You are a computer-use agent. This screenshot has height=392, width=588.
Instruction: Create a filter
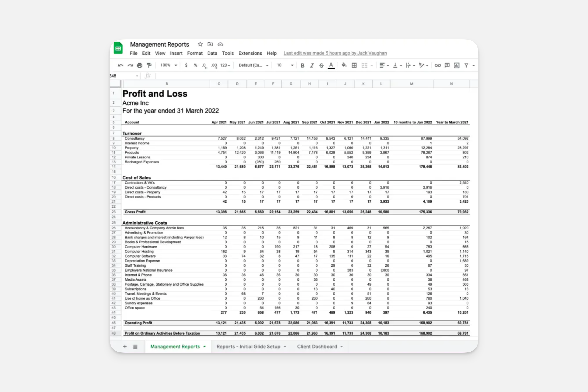coord(466,66)
